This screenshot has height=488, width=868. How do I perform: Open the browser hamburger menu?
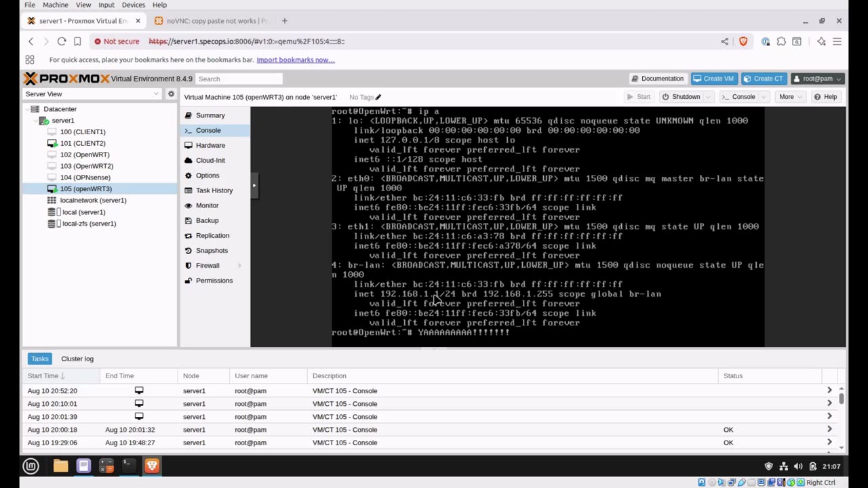pyautogui.click(x=837, y=41)
